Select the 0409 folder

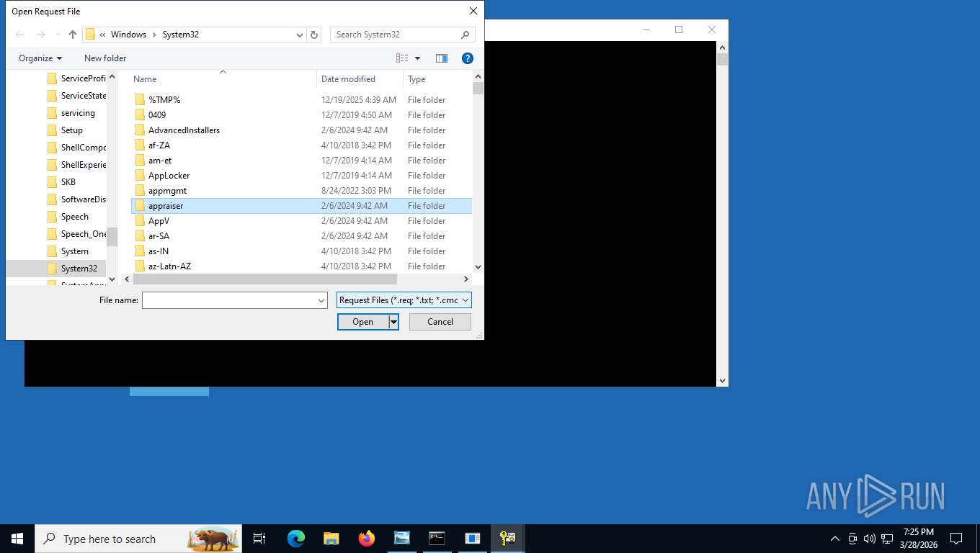coord(301,115)
